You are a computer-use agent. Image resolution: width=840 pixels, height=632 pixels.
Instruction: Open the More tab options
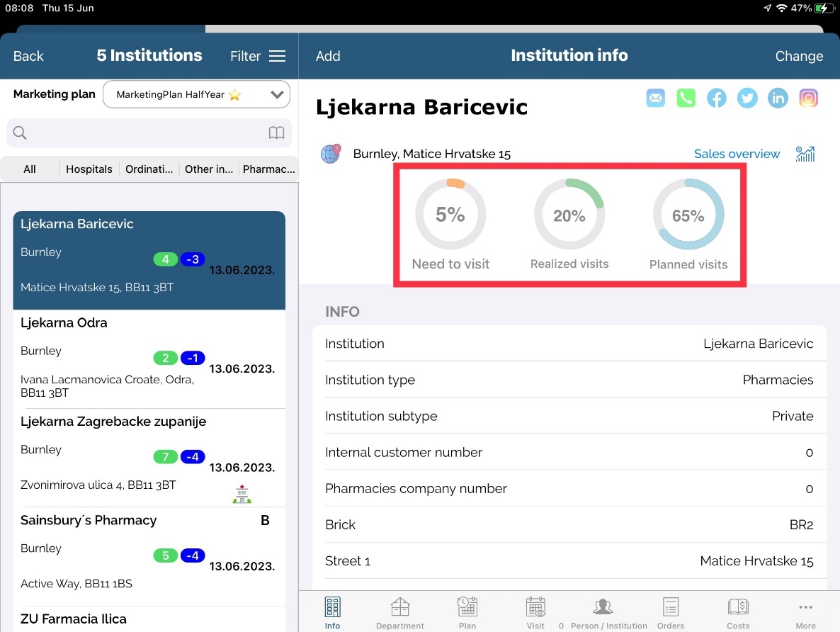pos(805,613)
